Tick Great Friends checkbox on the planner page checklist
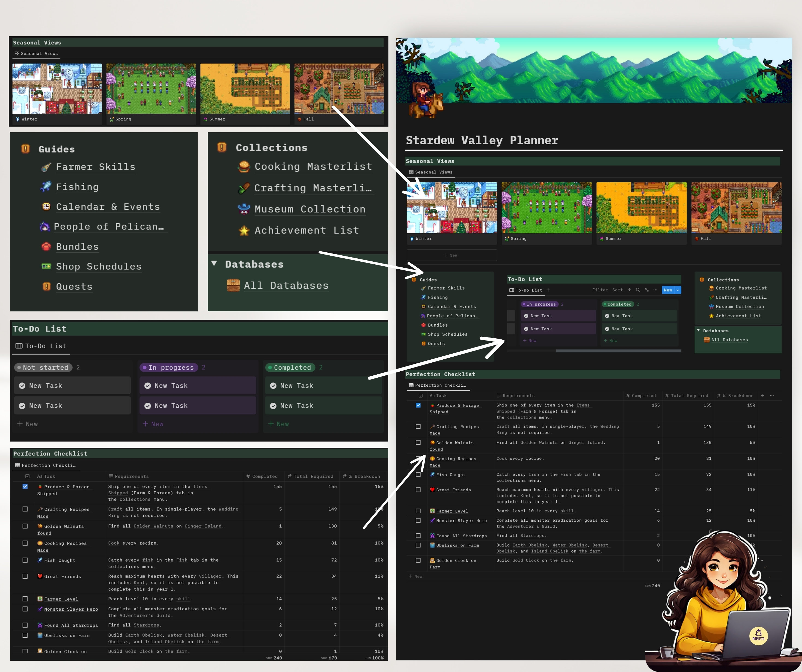 418,490
